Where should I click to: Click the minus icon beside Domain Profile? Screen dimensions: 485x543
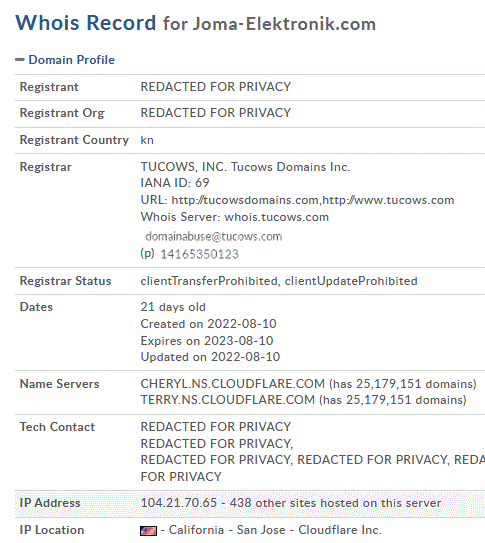click(20, 60)
